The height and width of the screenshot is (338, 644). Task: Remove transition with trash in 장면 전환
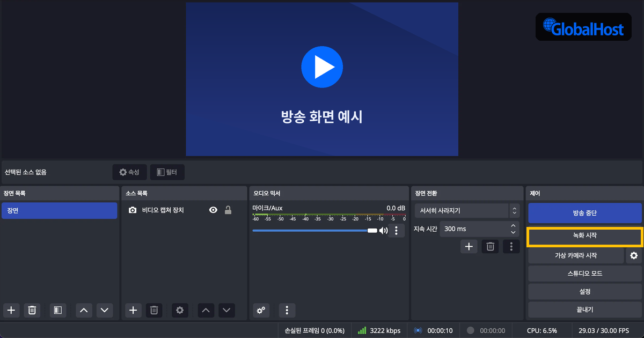490,246
